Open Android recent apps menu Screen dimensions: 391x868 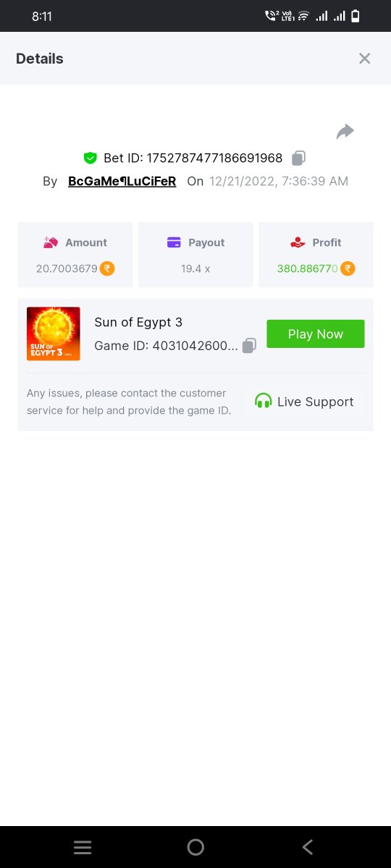pos(83,848)
